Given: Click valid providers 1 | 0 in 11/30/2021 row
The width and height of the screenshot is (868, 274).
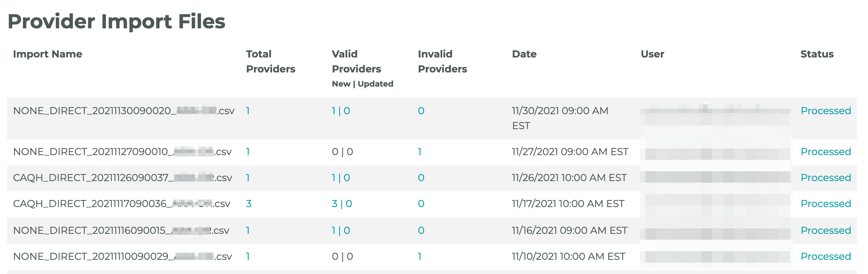Looking at the screenshot, I should (341, 111).
